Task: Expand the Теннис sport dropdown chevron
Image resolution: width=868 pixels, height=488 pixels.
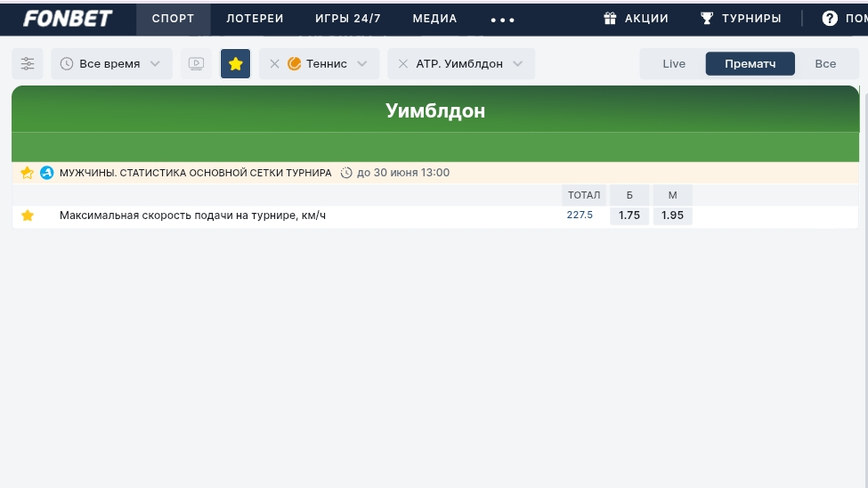Action: point(362,64)
